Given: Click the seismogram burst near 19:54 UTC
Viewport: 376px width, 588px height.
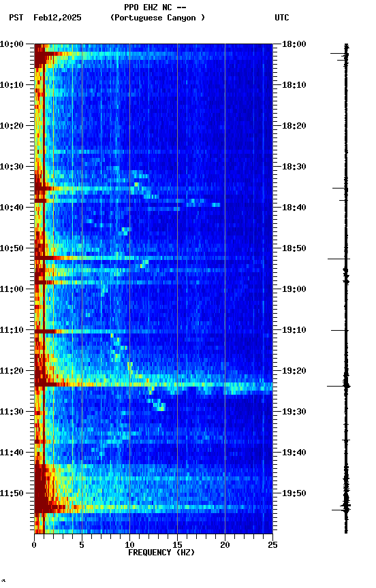Looking at the screenshot, I should tap(341, 508).
